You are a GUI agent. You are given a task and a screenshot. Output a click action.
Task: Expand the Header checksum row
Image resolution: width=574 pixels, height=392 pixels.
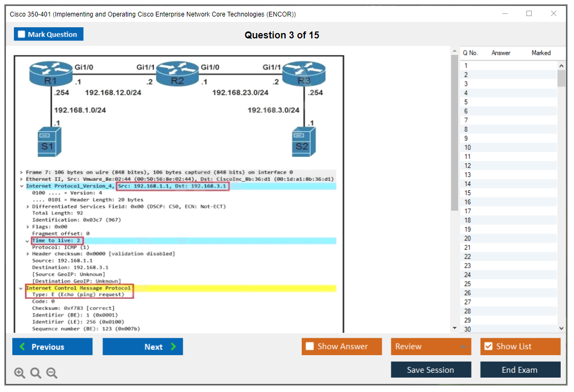click(27, 254)
